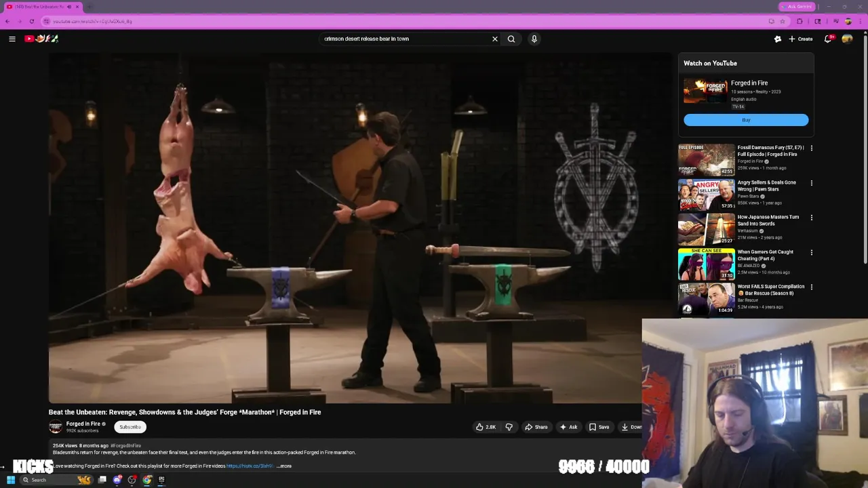Run the search with the magnifier button

(x=511, y=39)
